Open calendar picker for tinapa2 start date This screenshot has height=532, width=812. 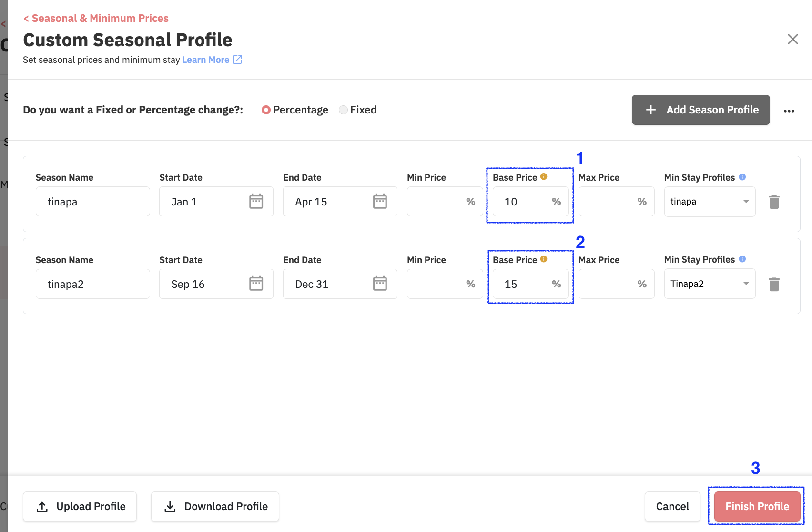click(x=256, y=284)
